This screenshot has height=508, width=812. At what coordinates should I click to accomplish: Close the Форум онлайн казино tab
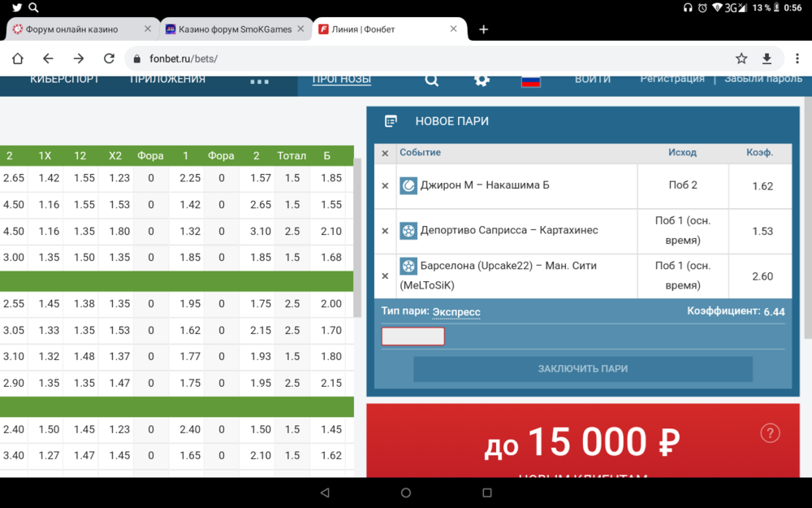pos(148,29)
